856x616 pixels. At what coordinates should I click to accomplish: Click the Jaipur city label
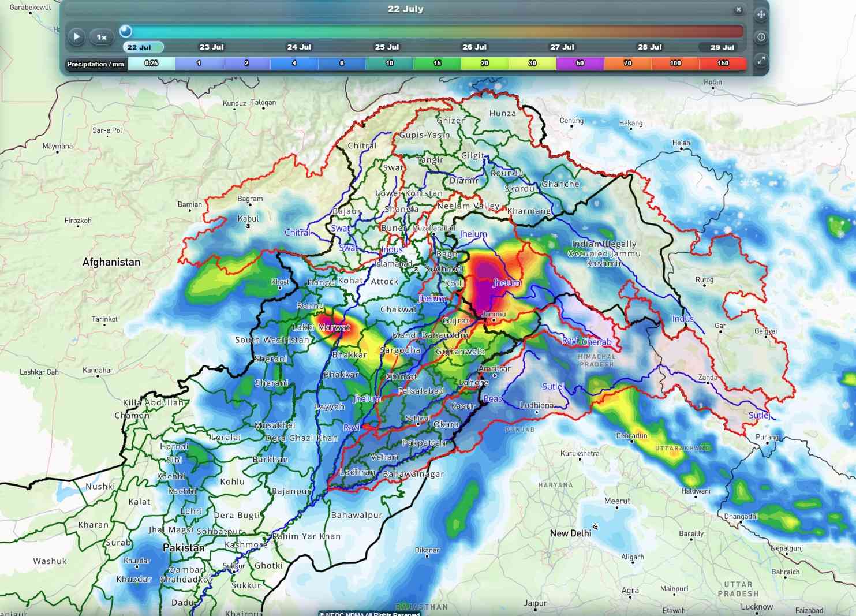click(x=535, y=603)
